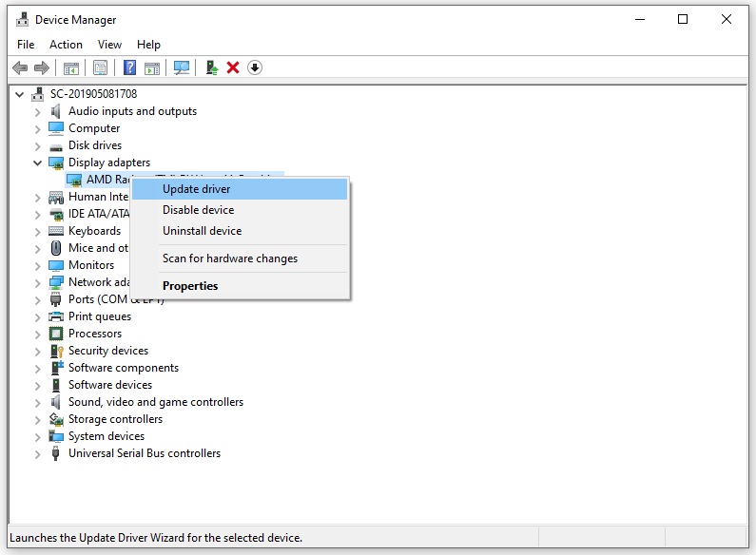The image size is (756, 555).
Task: Click Scan for hardware changes monitor icon
Action: (x=182, y=67)
